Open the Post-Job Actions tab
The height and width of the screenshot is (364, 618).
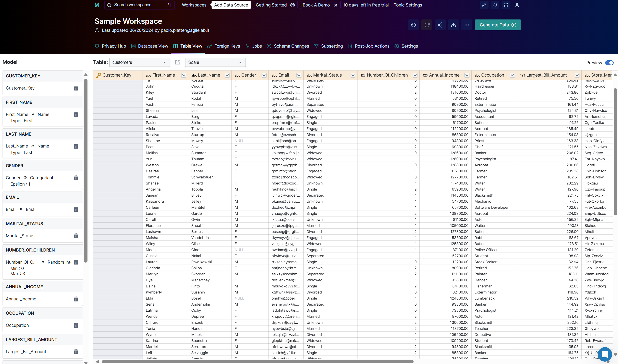pos(369,46)
